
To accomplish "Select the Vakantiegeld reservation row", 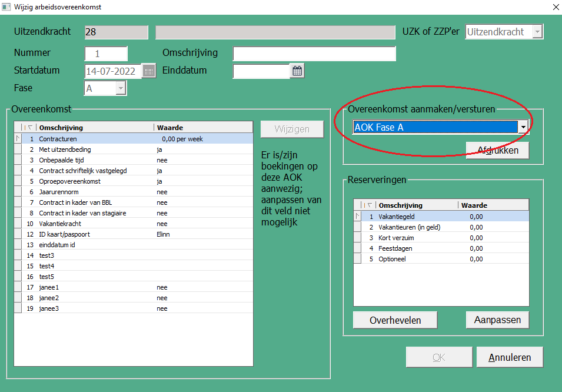I will [x=441, y=217].
